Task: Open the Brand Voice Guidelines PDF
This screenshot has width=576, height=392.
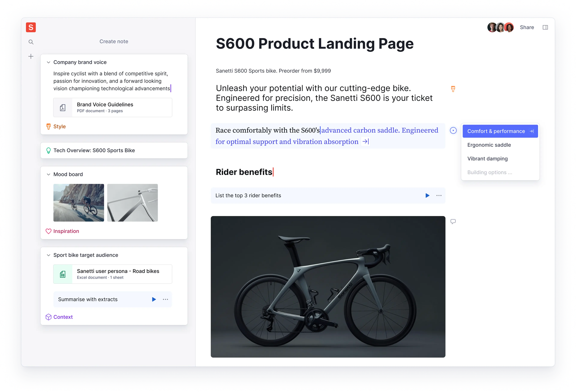Action: (112, 107)
